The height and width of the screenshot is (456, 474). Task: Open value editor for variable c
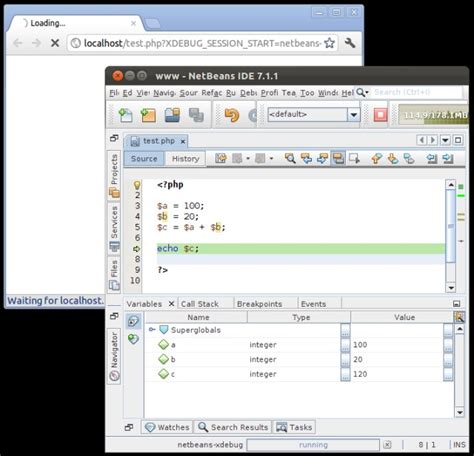point(448,374)
